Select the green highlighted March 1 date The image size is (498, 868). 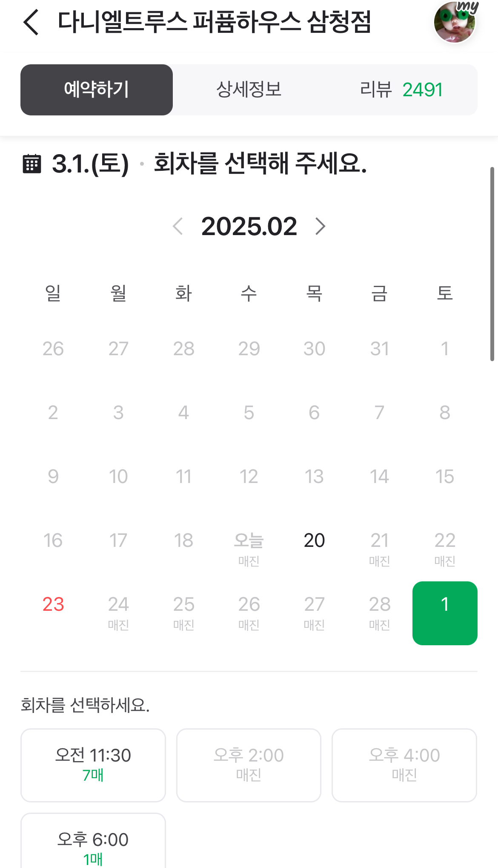[x=445, y=613]
